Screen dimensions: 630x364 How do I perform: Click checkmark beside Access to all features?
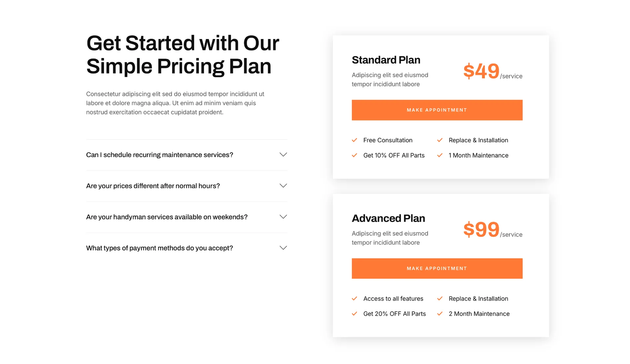[354, 298]
